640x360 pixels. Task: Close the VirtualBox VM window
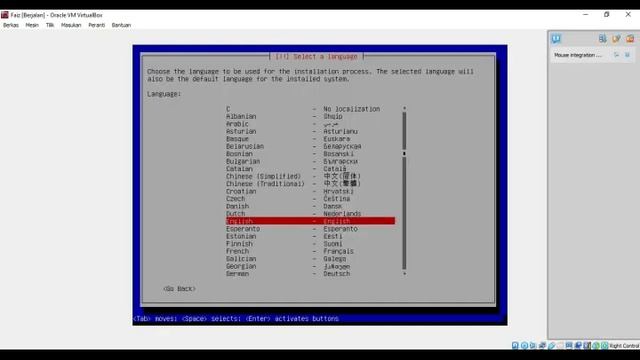pos(628,15)
